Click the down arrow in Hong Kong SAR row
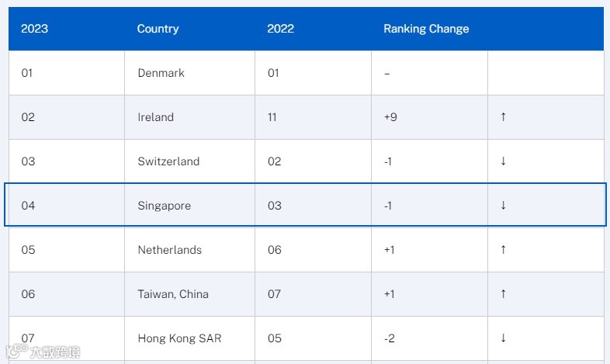This screenshot has width=610, height=364. click(503, 338)
